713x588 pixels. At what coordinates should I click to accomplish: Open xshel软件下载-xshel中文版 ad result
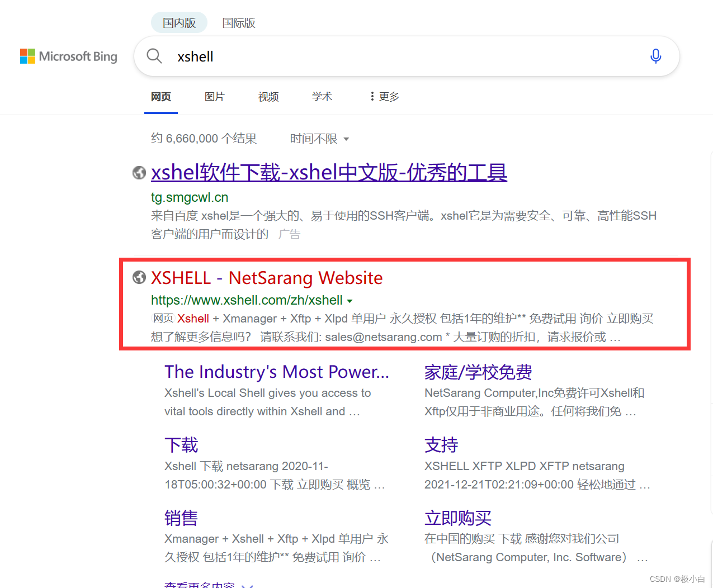pyautogui.click(x=329, y=172)
